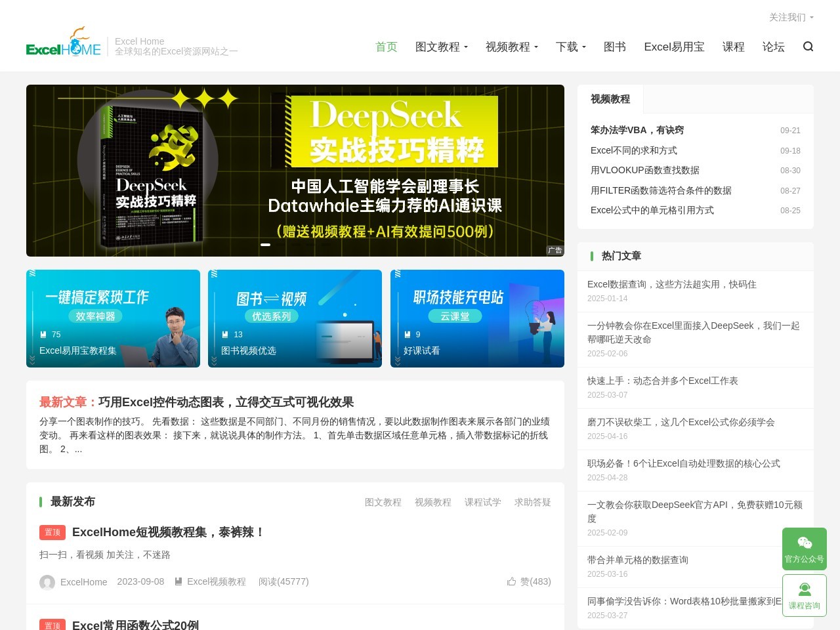Expand the 下载 dropdown menu
Image resolution: width=840 pixels, height=630 pixels.
(570, 47)
